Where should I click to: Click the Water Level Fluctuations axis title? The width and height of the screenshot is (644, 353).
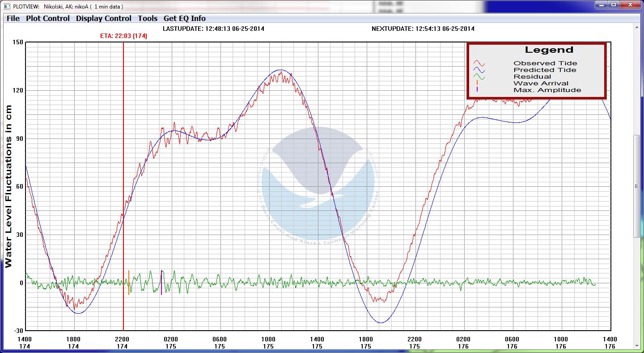tap(8, 186)
